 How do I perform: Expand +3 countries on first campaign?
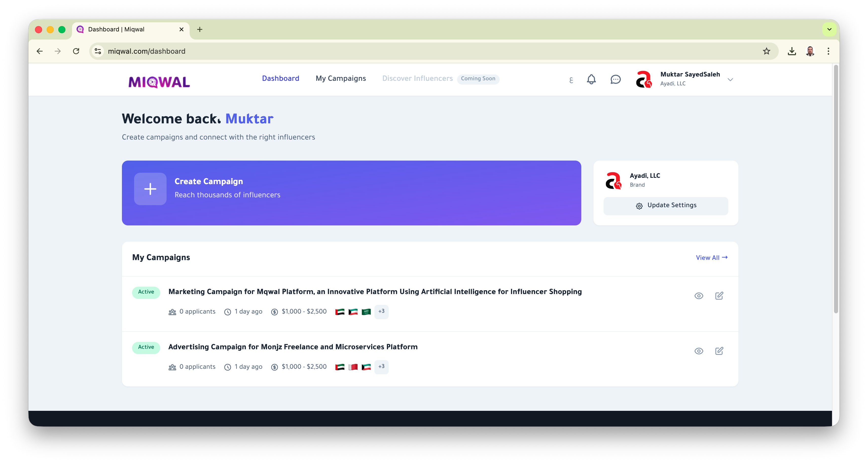(x=381, y=312)
